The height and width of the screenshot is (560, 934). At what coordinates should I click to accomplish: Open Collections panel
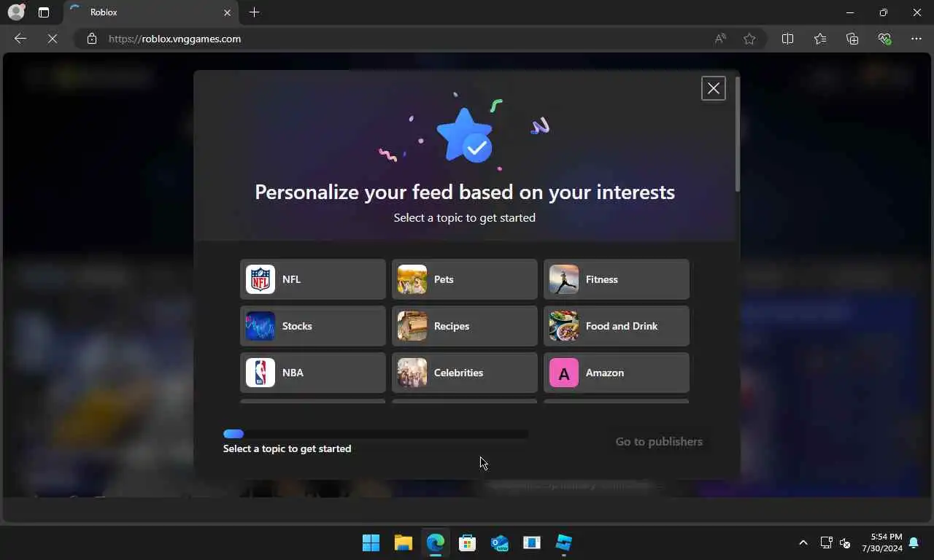pyautogui.click(x=852, y=39)
